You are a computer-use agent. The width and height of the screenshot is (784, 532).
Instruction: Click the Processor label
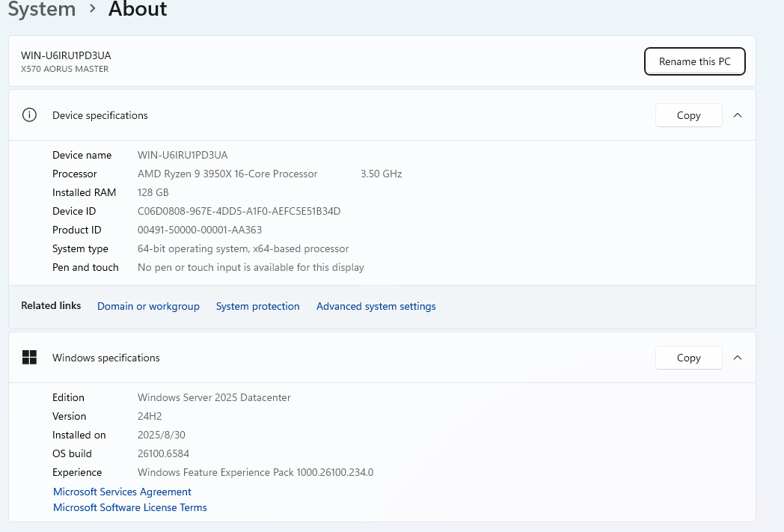pos(75,174)
